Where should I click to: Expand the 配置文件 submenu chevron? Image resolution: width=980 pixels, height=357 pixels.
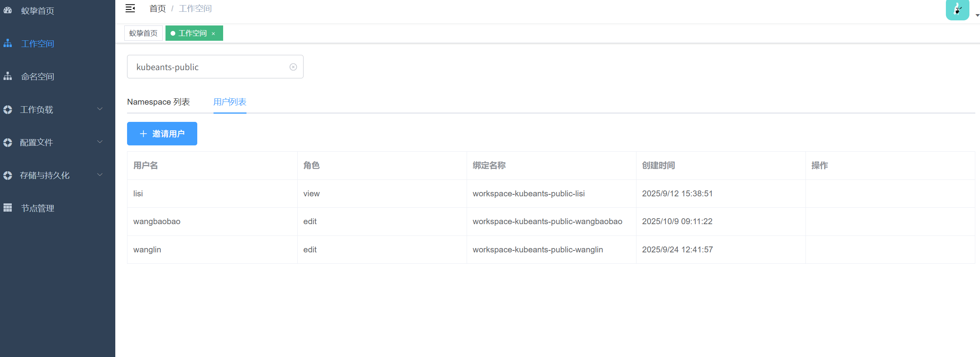pyautogui.click(x=100, y=142)
